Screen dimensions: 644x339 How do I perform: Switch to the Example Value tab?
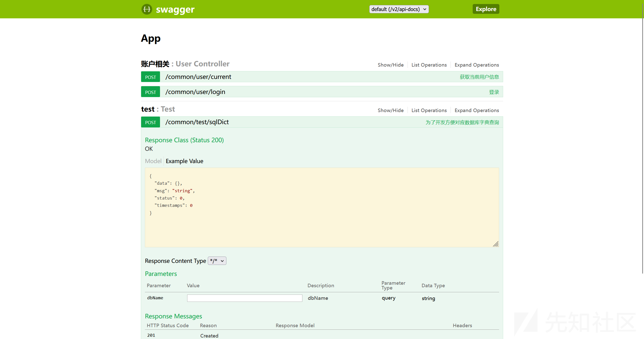[x=184, y=161]
